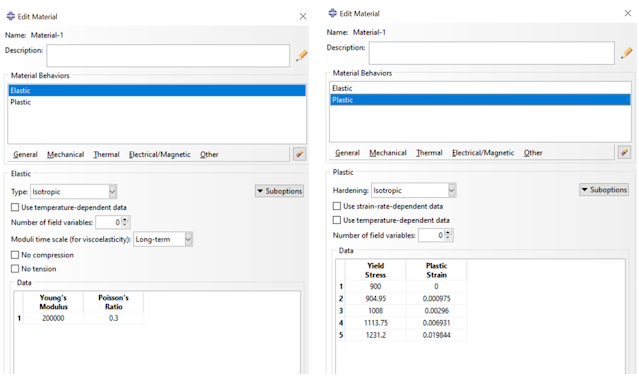639x378 pixels.
Task: Click Plastic Strain cell 0.006931
Action: pos(436,323)
